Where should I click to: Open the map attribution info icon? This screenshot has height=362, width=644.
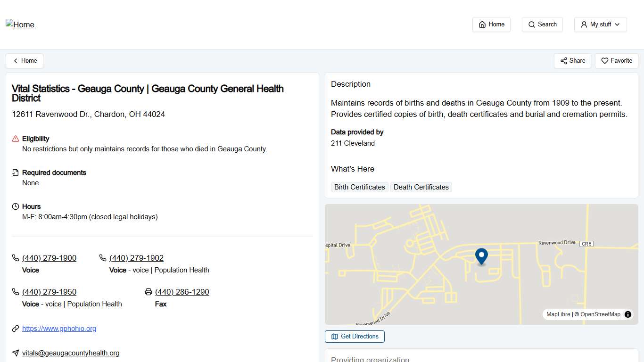627,314
